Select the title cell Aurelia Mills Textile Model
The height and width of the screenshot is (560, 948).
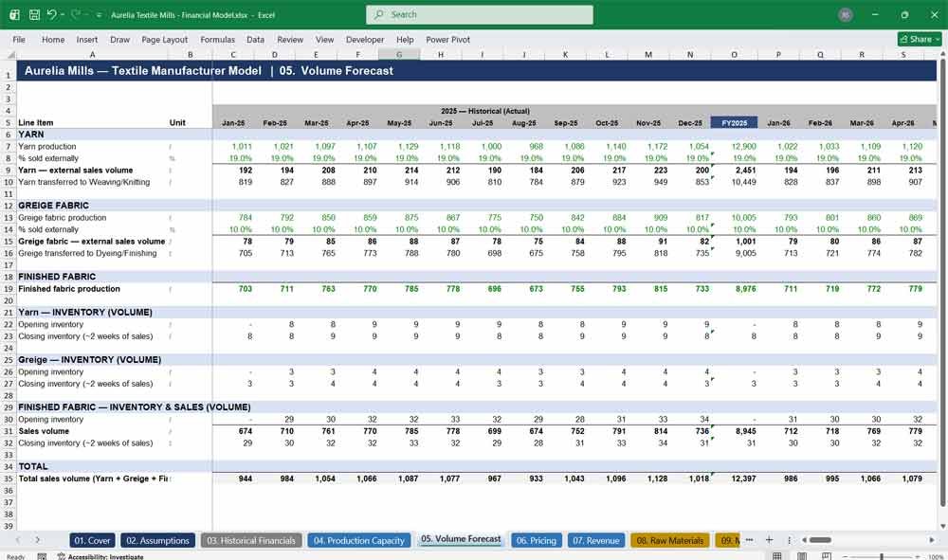pyautogui.click(x=209, y=71)
